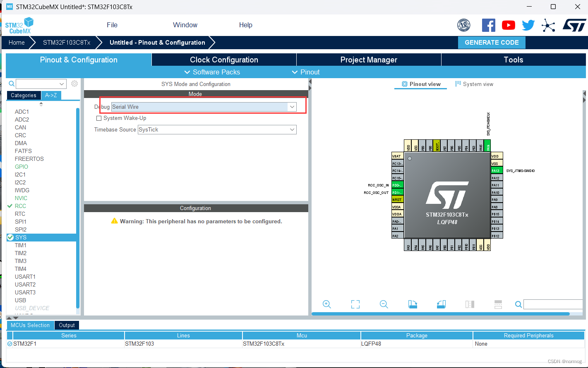This screenshot has height=368, width=588.
Task: Switch to System view
Action: [x=474, y=84]
